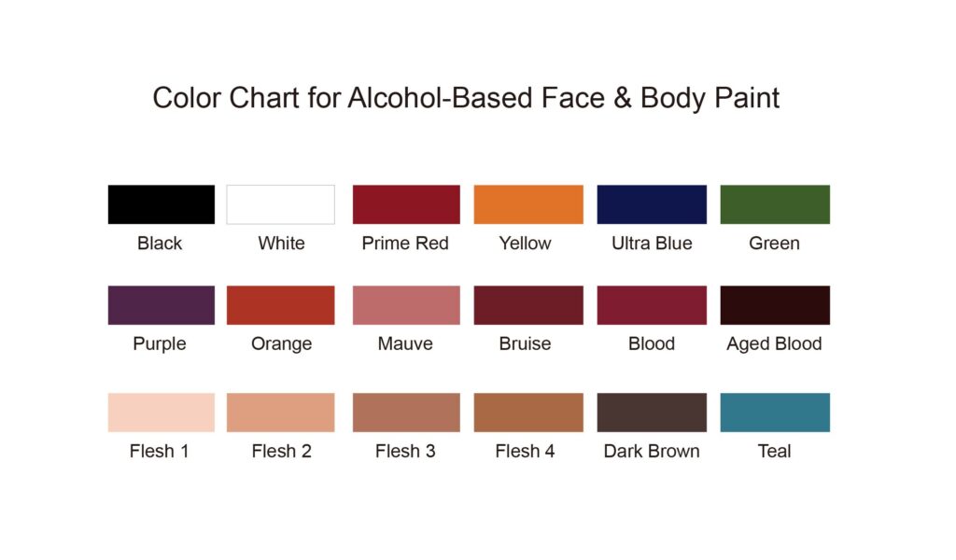The image size is (956, 560).
Task: Pick the Flesh 1 swatch
Action: 161,413
